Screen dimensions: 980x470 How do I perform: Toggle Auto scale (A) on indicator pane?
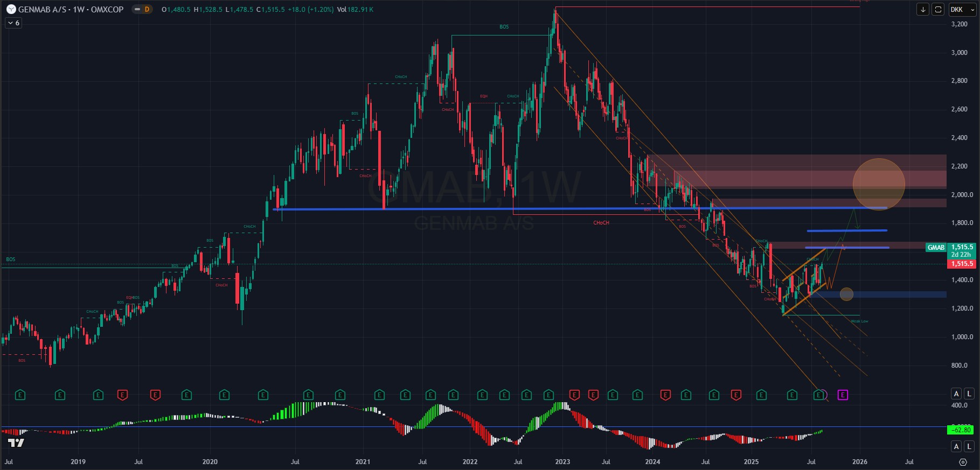click(x=956, y=446)
